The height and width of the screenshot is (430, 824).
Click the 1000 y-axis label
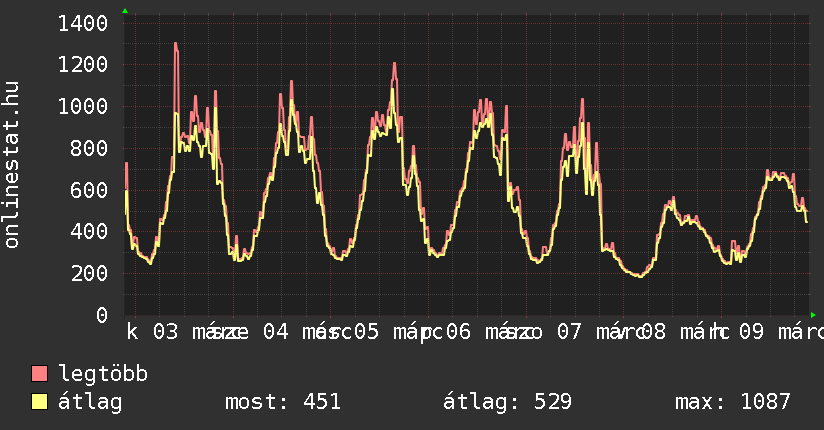point(84,107)
